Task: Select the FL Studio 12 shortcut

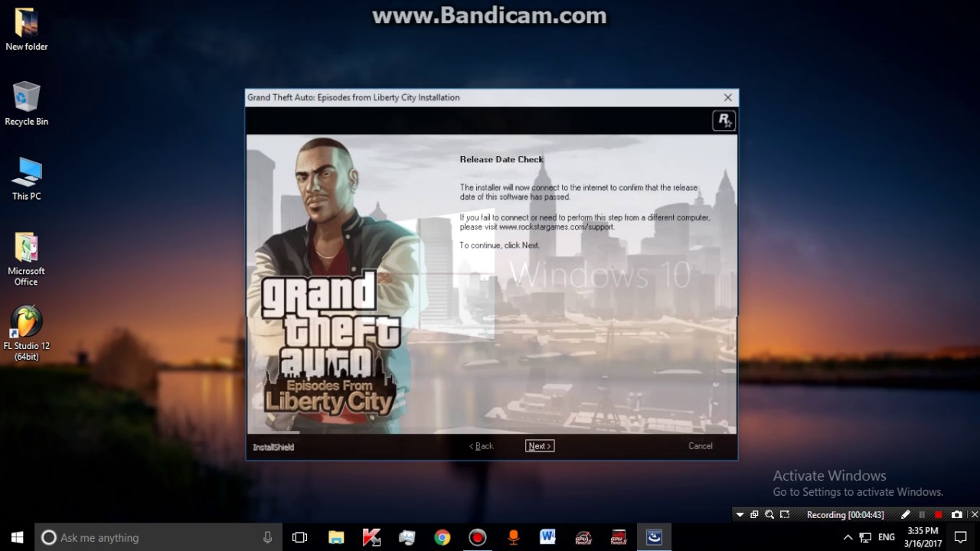Action: [x=27, y=334]
